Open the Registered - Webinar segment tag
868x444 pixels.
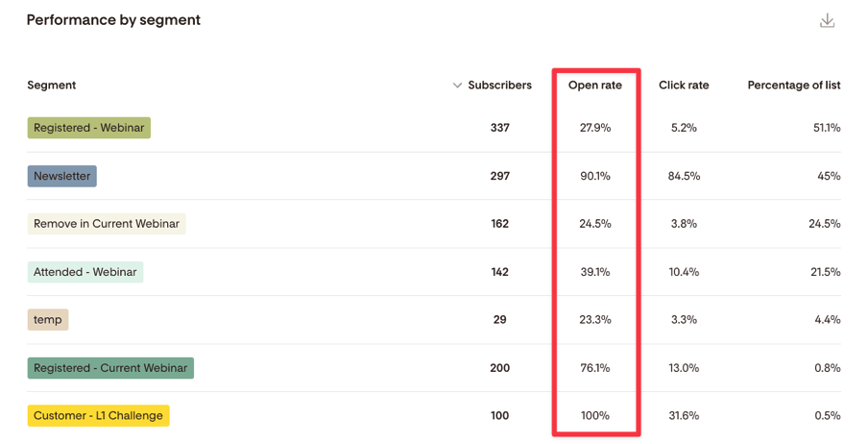89,128
